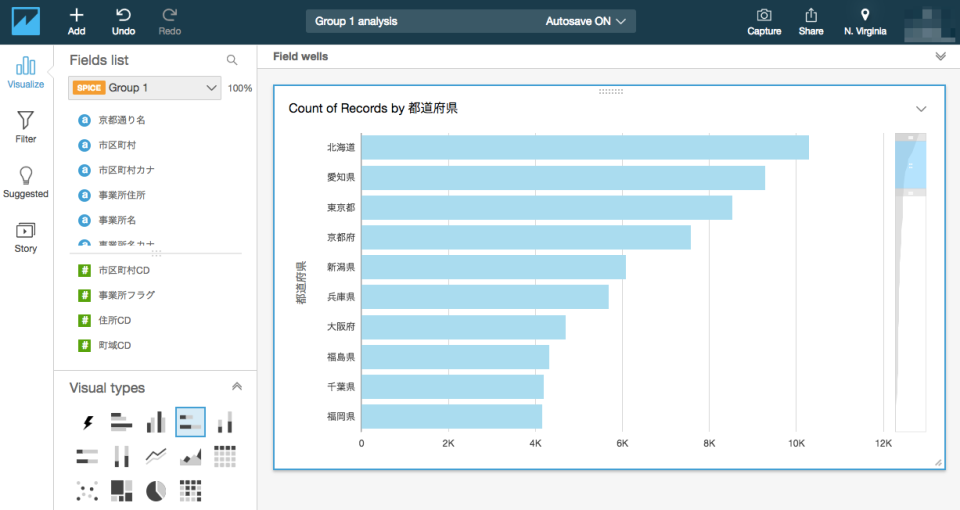Click the 東京都 bar in chart
This screenshot has width=960, height=510.
pyautogui.click(x=547, y=208)
